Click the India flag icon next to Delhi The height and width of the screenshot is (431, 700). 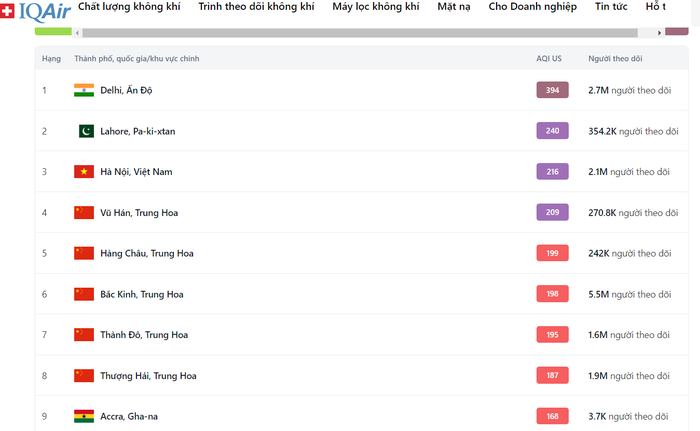84,90
